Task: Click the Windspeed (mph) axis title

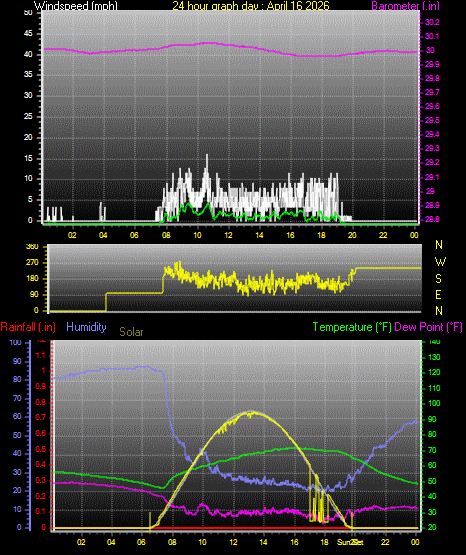Action: tap(75, 6)
